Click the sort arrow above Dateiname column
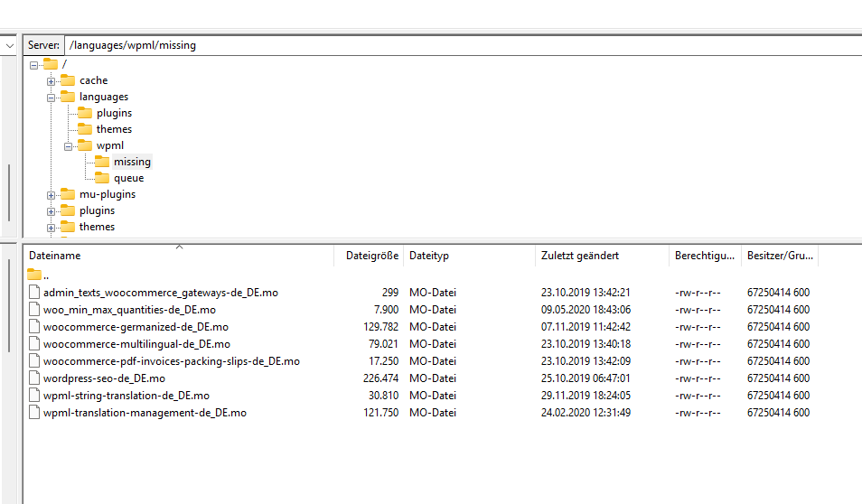This screenshot has height=504, width=862. pyautogui.click(x=179, y=247)
